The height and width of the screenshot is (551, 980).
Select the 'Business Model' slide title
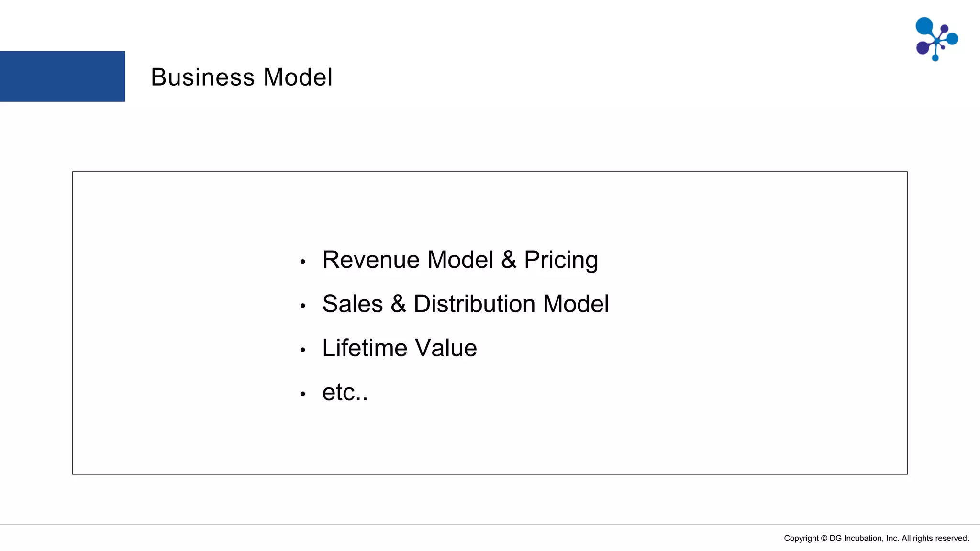pyautogui.click(x=242, y=77)
